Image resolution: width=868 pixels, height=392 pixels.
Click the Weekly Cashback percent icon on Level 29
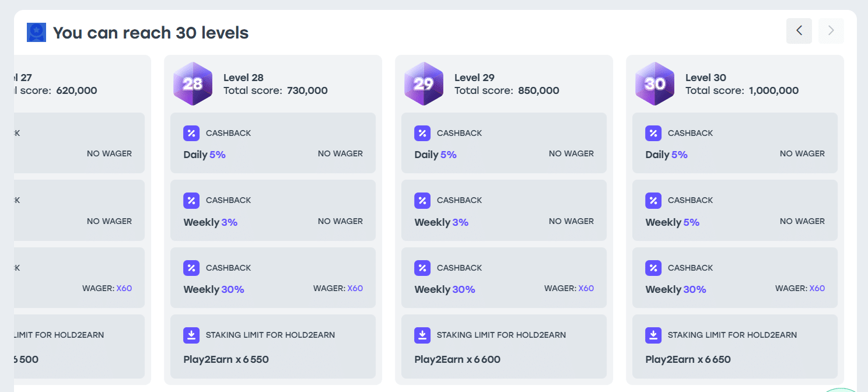coord(422,200)
